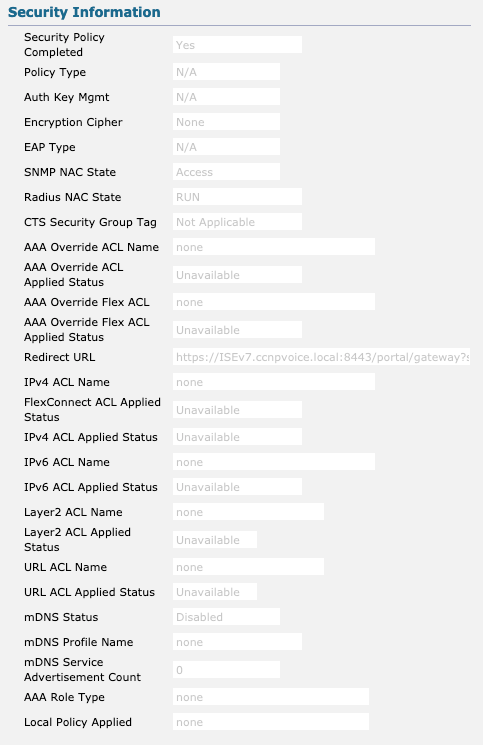
Task: Click the SNMP NAC State field
Action: [226, 172]
